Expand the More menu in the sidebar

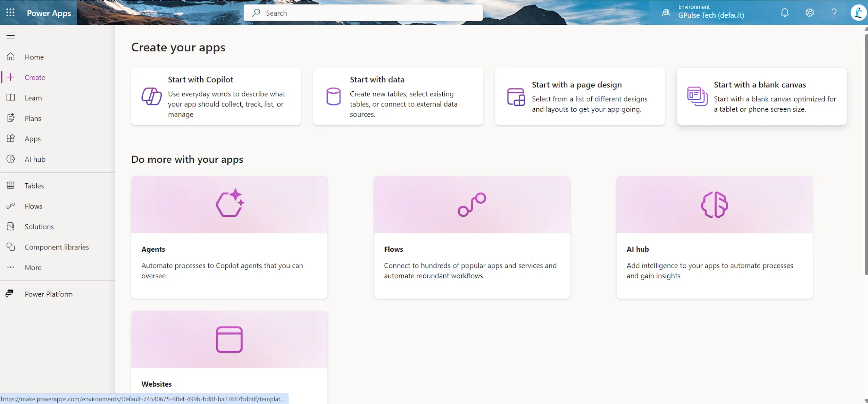point(33,267)
